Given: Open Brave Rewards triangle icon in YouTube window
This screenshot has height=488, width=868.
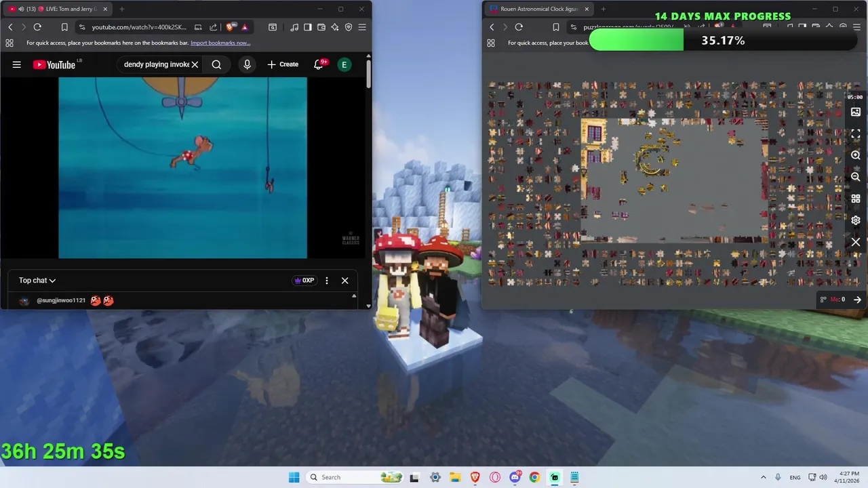Looking at the screenshot, I should [x=245, y=27].
